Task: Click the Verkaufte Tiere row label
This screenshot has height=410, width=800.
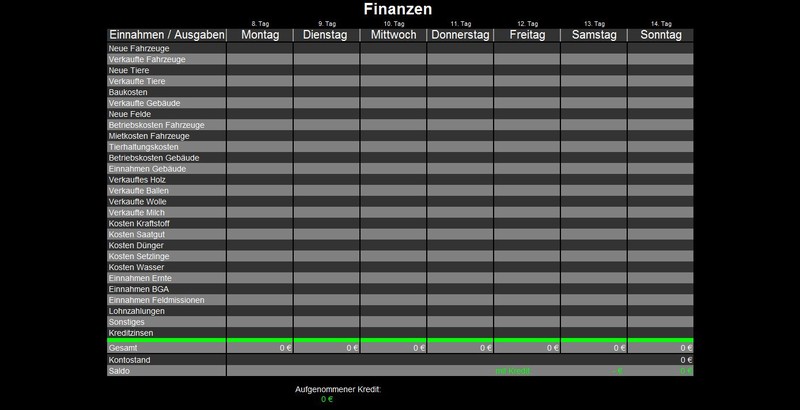Action: tap(137, 81)
